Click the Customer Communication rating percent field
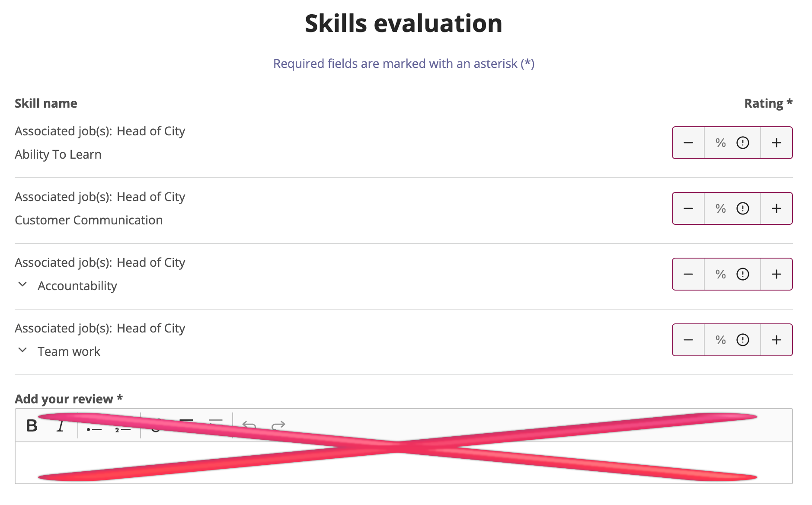812x505 pixels. tap(719, 208)
